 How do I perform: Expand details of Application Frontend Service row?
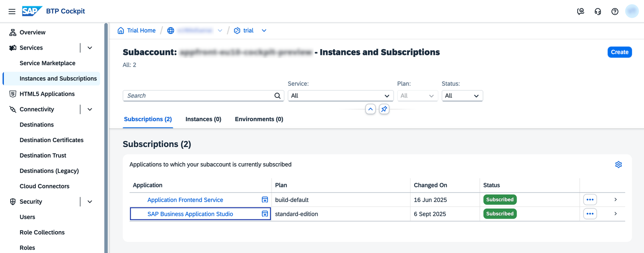point(615,200)
